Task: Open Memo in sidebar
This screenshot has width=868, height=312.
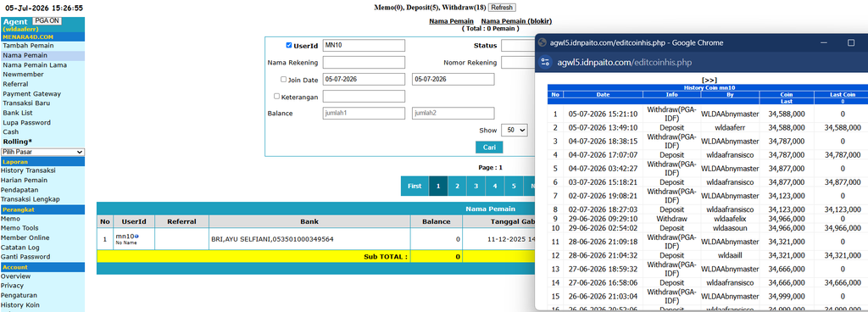Action: coord(10,219)
